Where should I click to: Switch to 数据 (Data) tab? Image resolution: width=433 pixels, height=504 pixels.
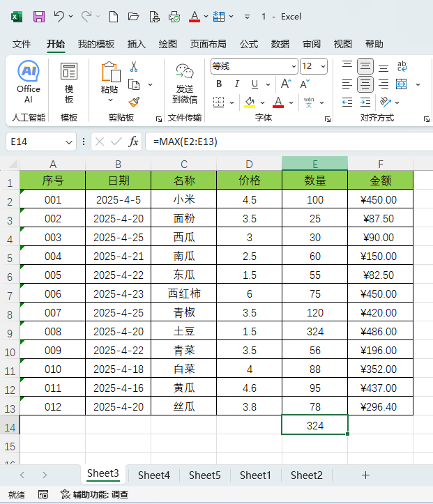point(280,44)
